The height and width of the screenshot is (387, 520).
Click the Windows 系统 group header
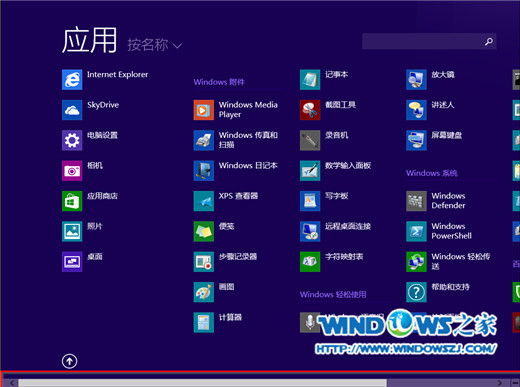(432, 173)
